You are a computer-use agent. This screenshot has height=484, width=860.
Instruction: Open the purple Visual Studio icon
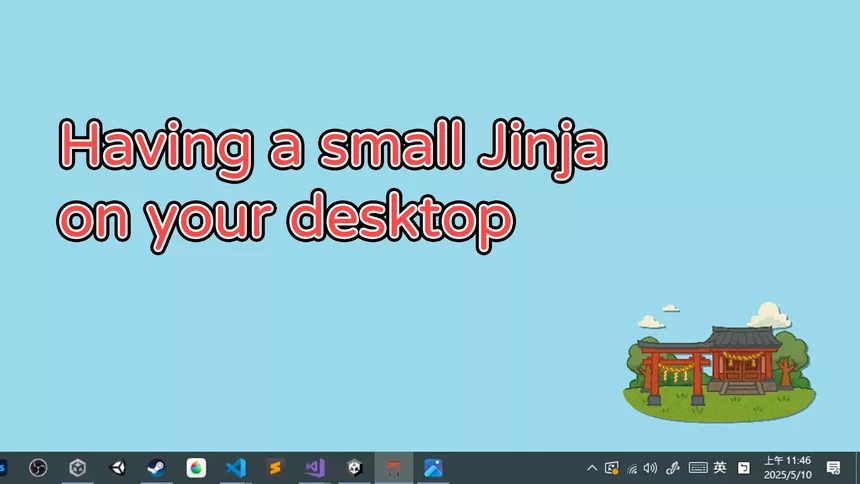tap(315, 468)
